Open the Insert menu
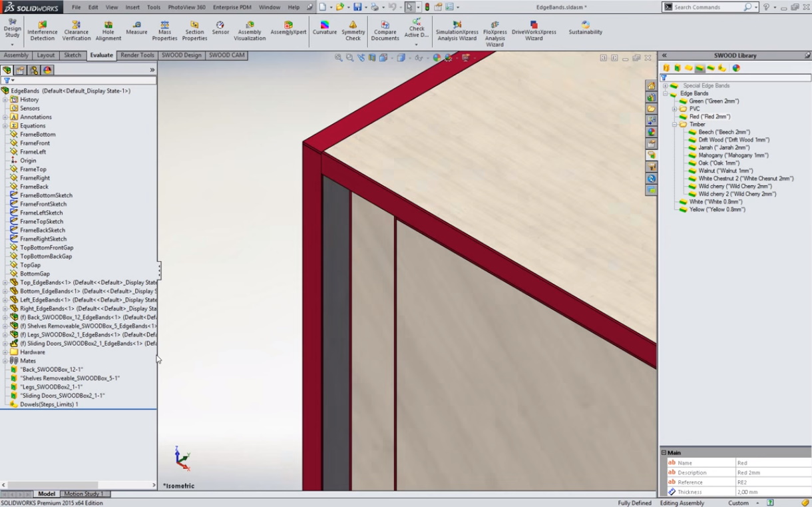This screenshot has height=507, width=812. click(132, 7)
